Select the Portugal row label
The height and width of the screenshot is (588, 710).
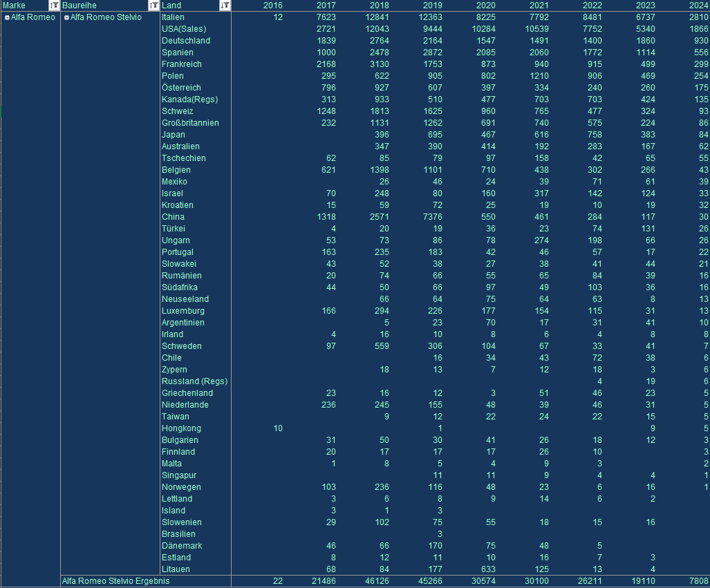point(178,253)
